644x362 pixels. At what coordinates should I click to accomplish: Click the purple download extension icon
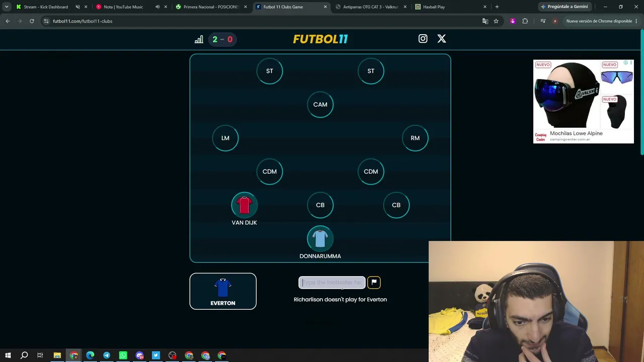pos(513,21)
